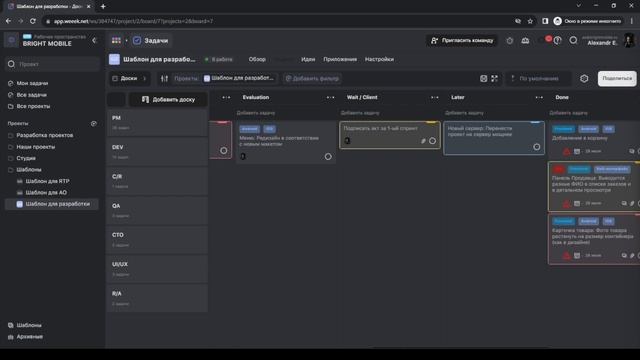
Task: Switch to the Обзор tab
Action: [x=257, y=60]
